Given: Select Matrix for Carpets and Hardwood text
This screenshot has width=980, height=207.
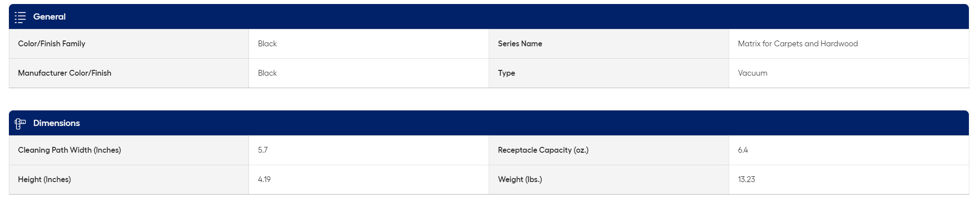Looking at the screenshot, I should pos(798,44).
